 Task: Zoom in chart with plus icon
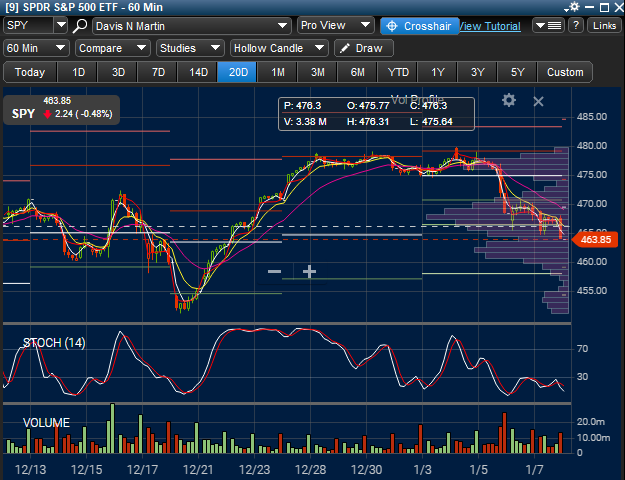click(x=309, y=272)
